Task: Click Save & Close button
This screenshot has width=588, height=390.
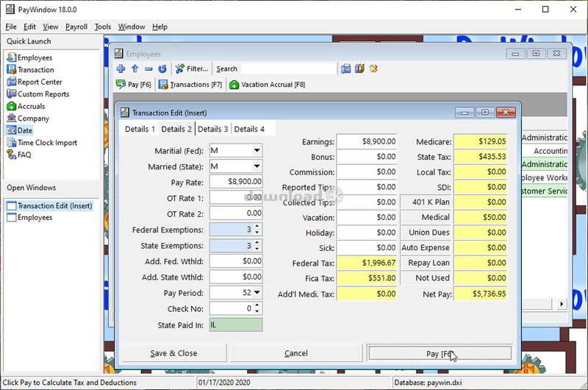Action: click(174, 353)
